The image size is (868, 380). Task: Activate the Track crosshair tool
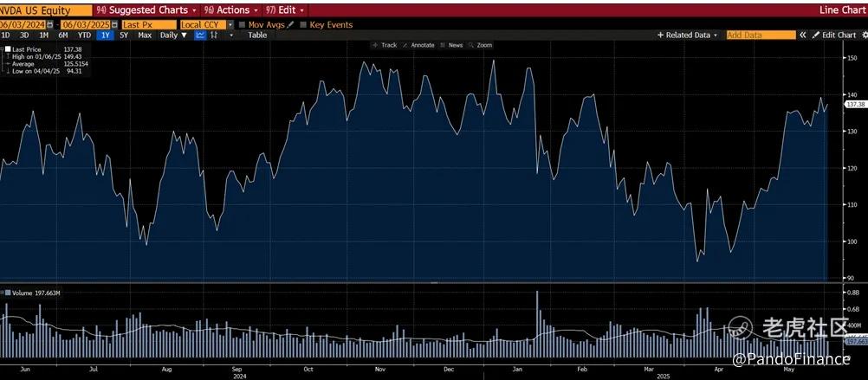coord(385,45)
